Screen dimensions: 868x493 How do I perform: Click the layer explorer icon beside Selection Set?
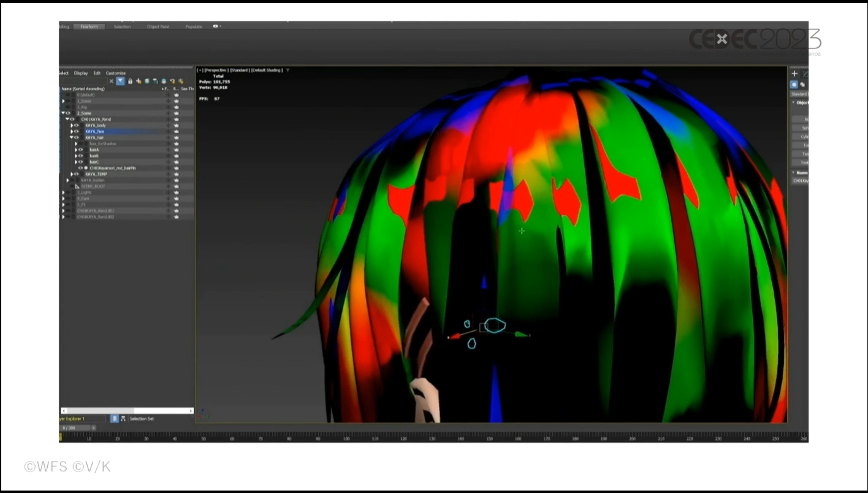(x=114, y=419)
